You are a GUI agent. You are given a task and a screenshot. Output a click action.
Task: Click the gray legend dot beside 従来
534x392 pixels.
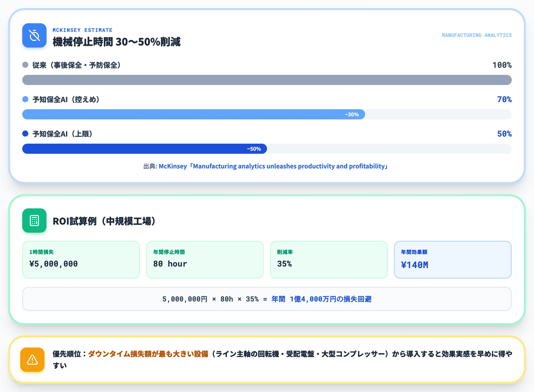point(25,65)
